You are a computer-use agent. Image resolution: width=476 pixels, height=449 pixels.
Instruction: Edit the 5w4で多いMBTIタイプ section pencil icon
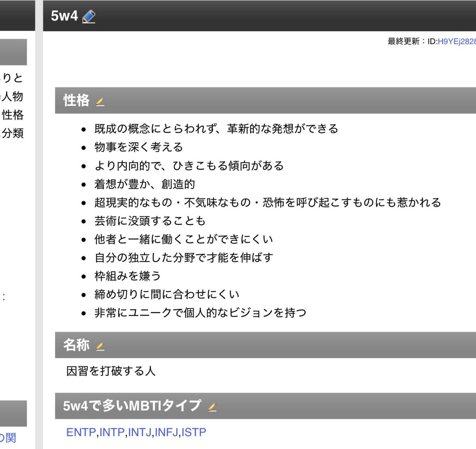click(212, 407)
